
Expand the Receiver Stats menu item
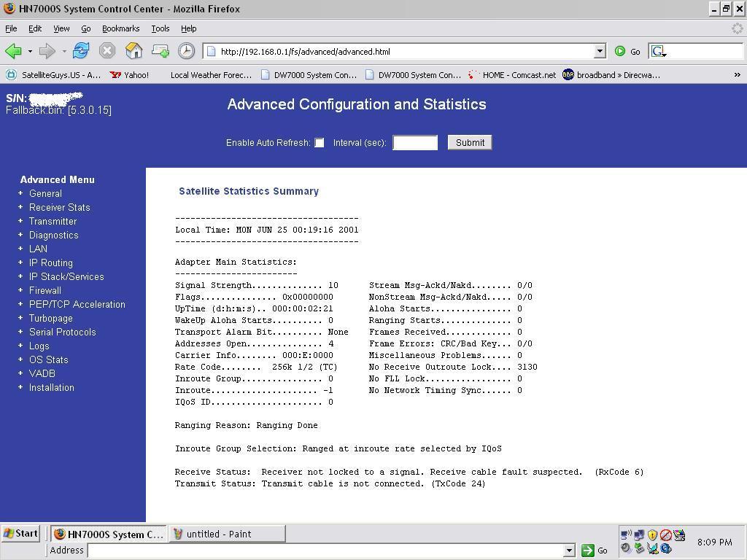coord(59,207)
